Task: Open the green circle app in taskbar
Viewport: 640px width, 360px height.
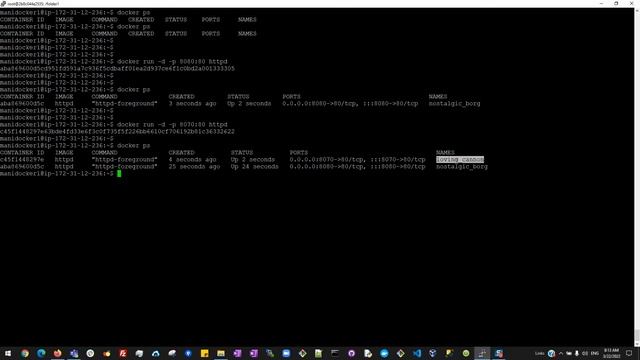Action: pyautogui.click(x=466, y=353)
